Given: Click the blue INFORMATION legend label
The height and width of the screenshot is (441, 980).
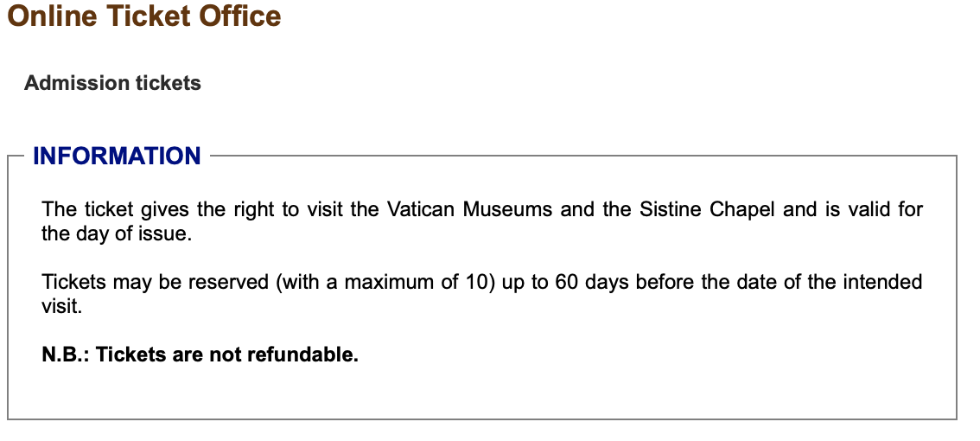Looking at the screenshot, I should pos(117,156).
